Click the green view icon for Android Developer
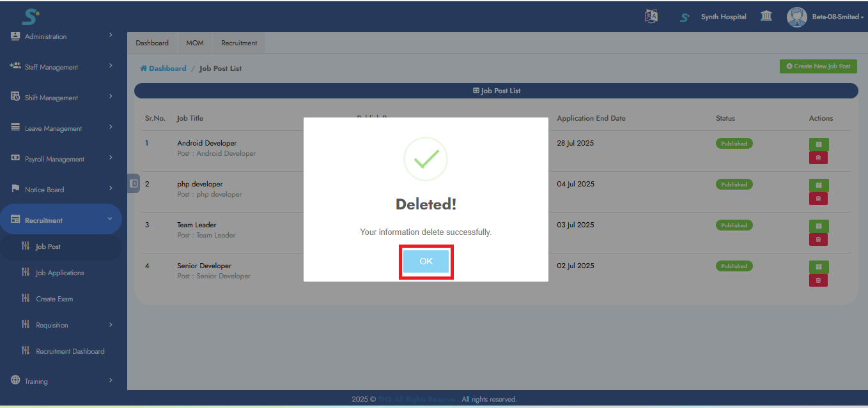Viewport: 868px width, 408px height. point(818,145)
